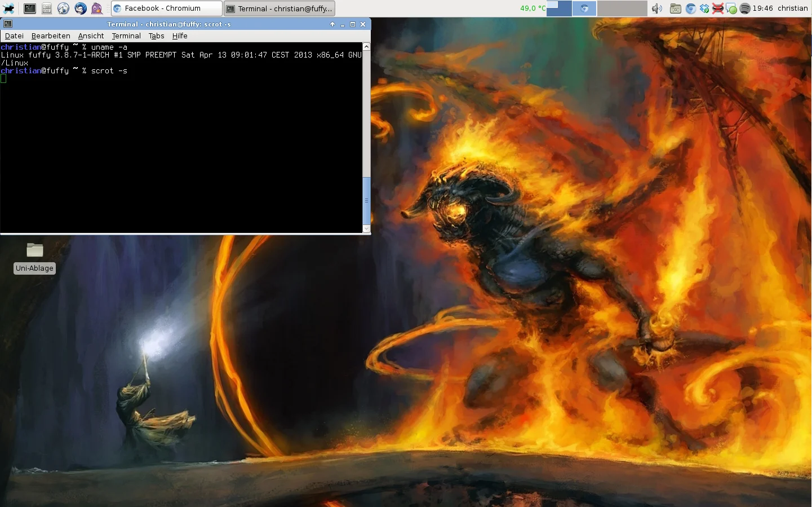Click the red crossed-out disconnected tray icon

coord(718,8)
